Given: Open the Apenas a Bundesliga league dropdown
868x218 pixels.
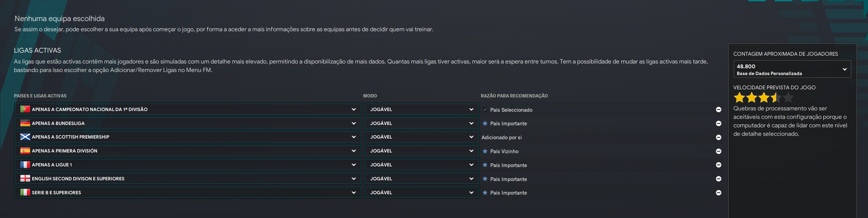Looking at the screenshot, I should click(x=188, y=123).
